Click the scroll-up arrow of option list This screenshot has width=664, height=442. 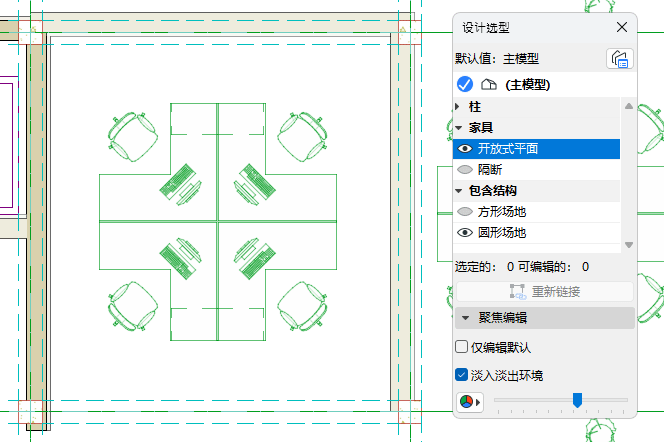(629, 106)
